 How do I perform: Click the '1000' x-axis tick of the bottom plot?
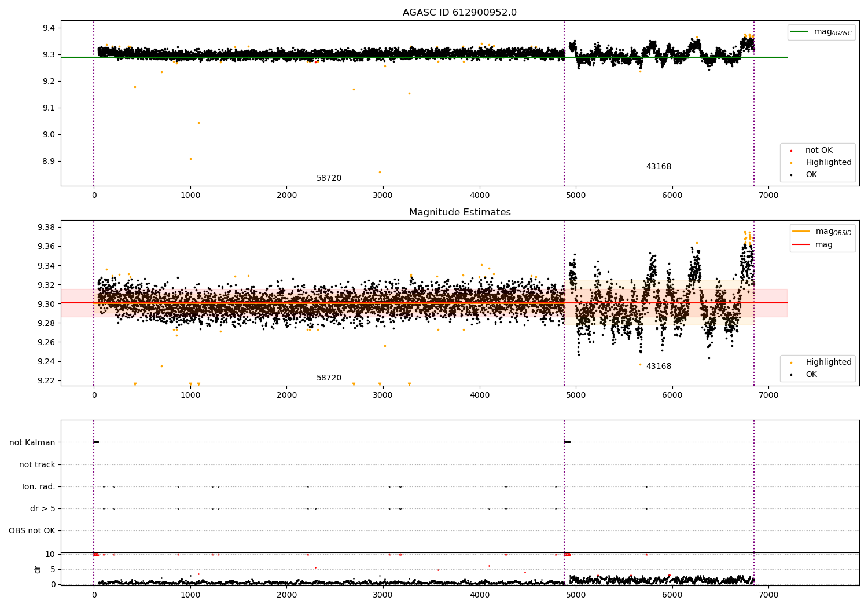(190, 595)
